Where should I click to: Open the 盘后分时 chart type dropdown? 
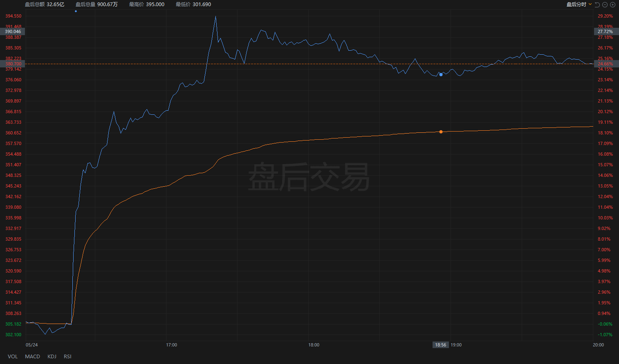(579, 4)
